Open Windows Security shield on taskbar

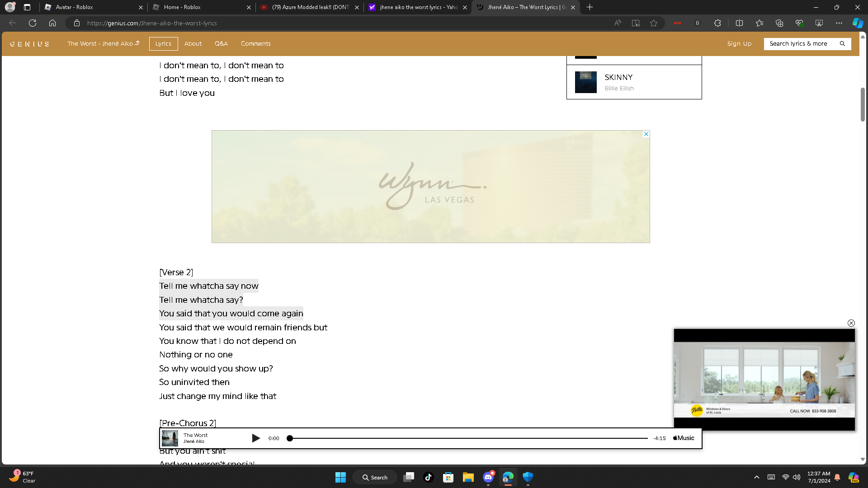click(528, 477)
